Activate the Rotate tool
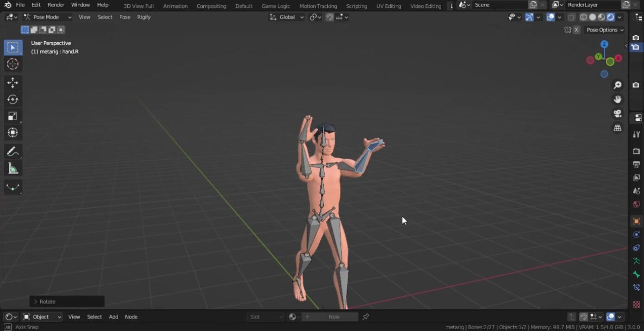 coord(13,100)
